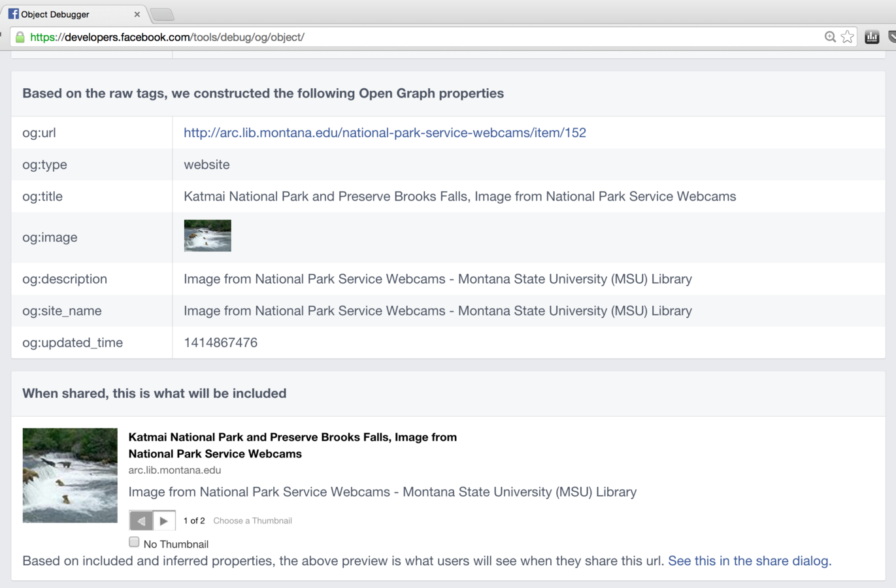Image resolution: width=896 pixels, height=588 pixels.
Task: Click the large share preview thumbnail
Action: (x=70, y=475)
